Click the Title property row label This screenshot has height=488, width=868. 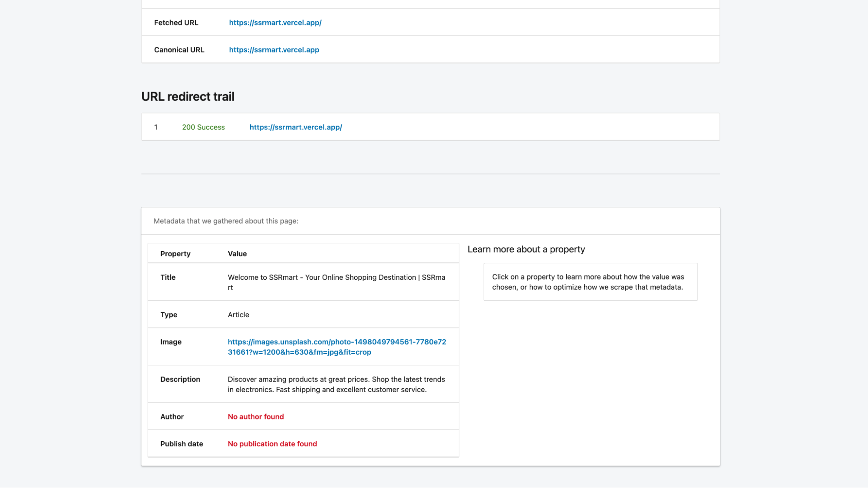[168, 277]
